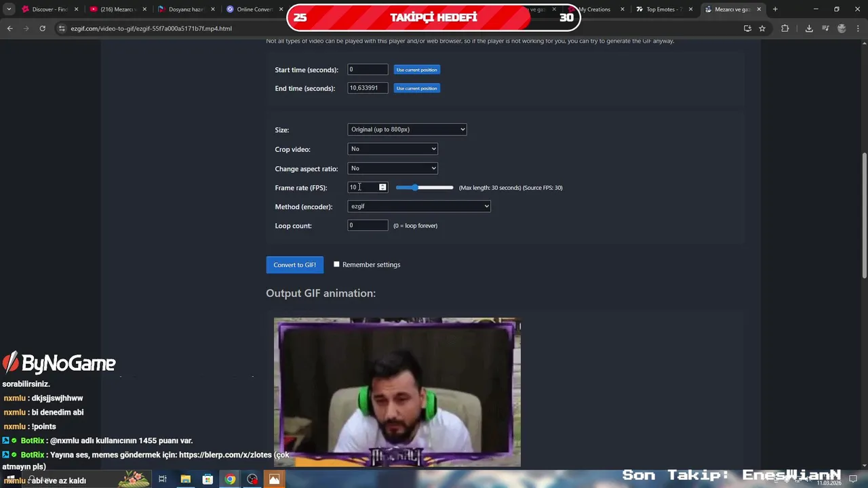
Task: Open the browser extensions puzzle icon
Action: [785, 28]
